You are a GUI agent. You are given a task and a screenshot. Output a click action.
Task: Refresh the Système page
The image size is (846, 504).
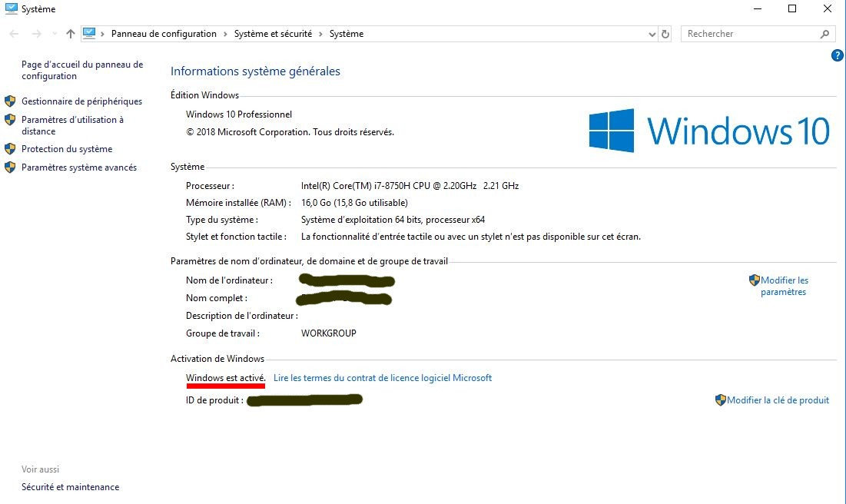(665, 34)
